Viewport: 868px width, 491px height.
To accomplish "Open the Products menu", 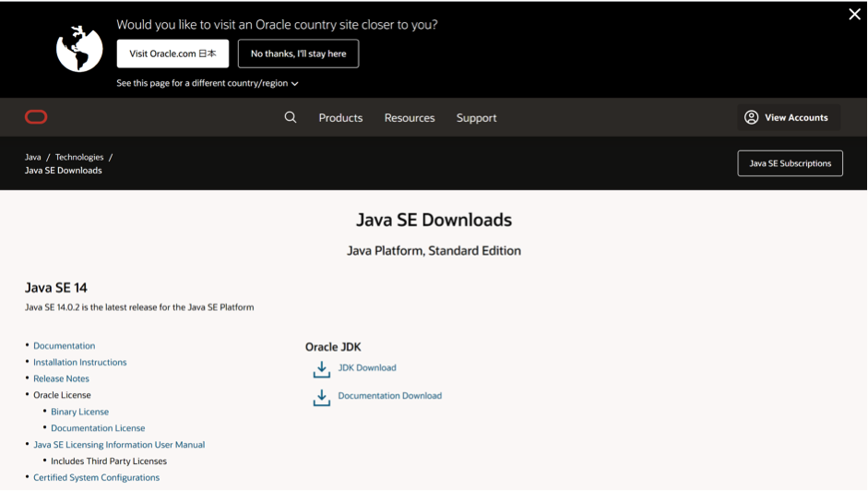I will click(340, 117).
